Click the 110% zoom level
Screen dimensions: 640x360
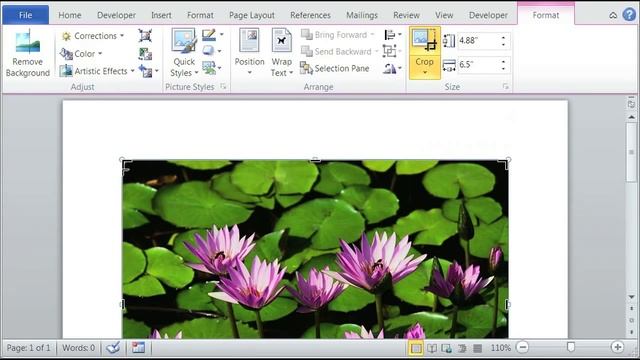[x=500, y=348]
